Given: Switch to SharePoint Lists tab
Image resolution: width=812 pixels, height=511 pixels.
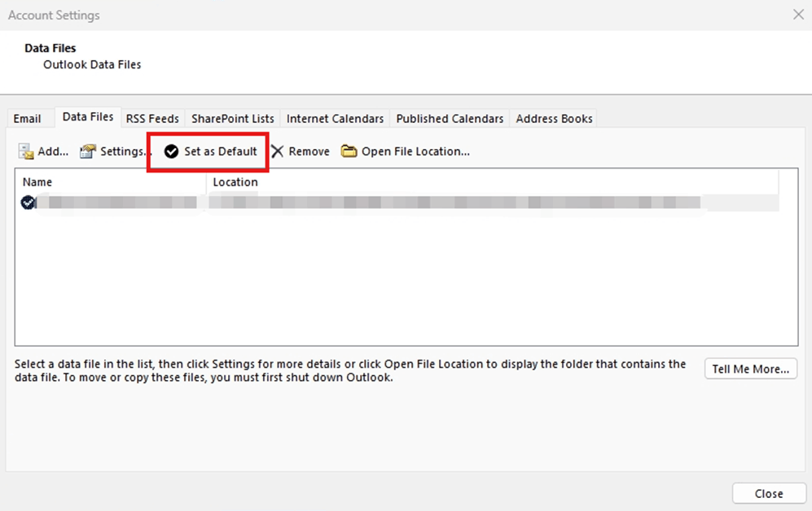Looking at the screenshot, I should pos(232,119).
